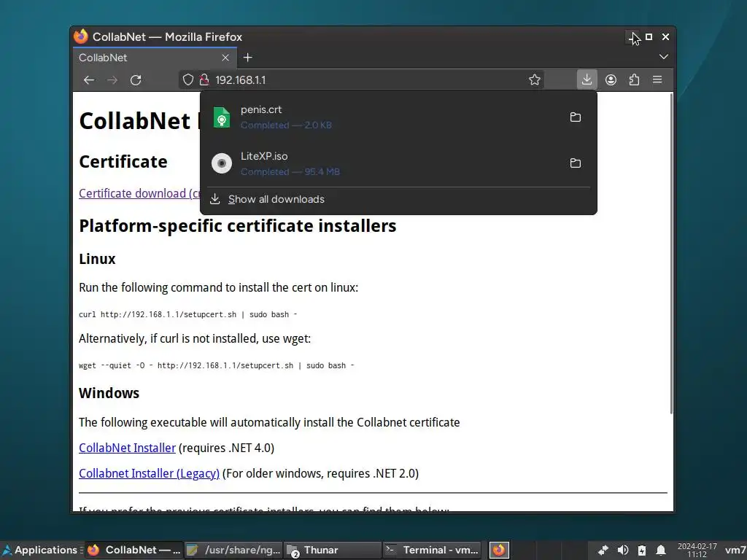Click the clock showing 2024-02-17 11:12
This screenshot has width=747, height=560.
click(x=697, y=550)
